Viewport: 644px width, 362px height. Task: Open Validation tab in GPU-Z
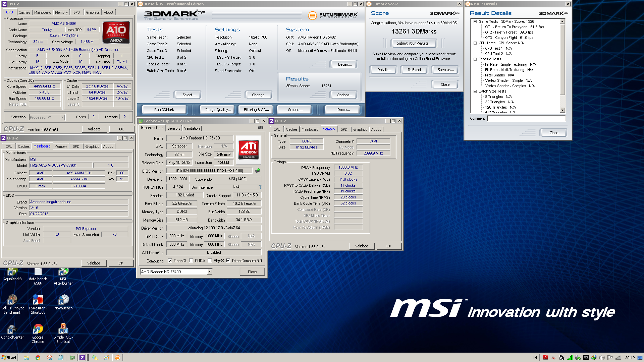[192, 128]
